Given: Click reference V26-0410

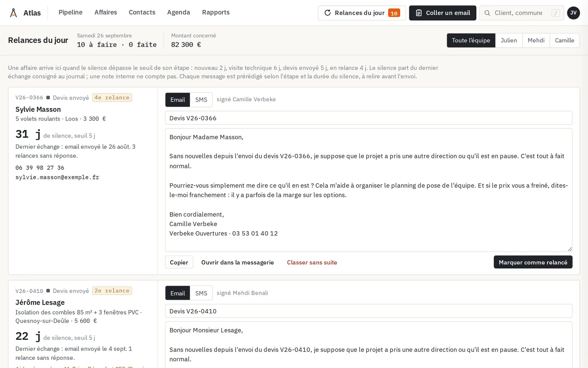Looking at the screenshot, I should [29, 291].
